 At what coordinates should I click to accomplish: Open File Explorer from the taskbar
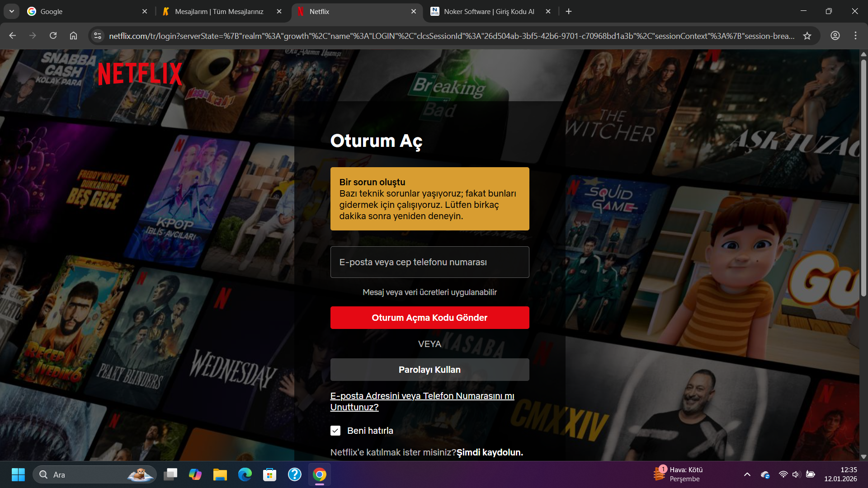coord(220,474)
